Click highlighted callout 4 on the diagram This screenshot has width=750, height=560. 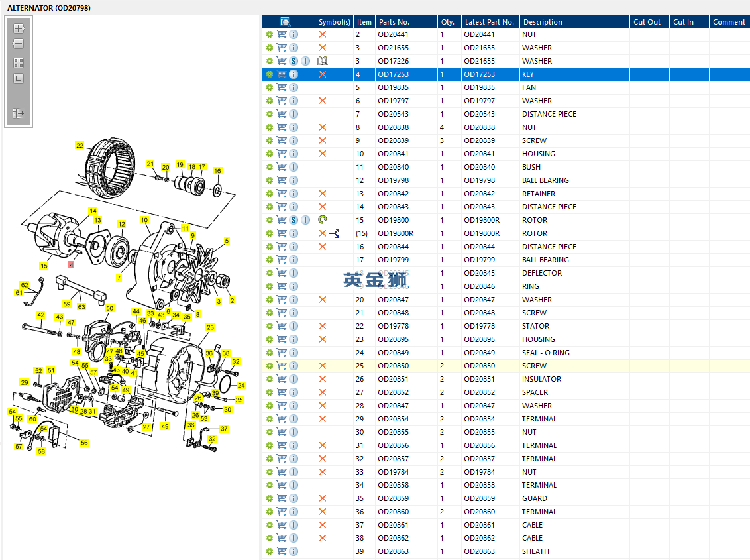point(72,264)
